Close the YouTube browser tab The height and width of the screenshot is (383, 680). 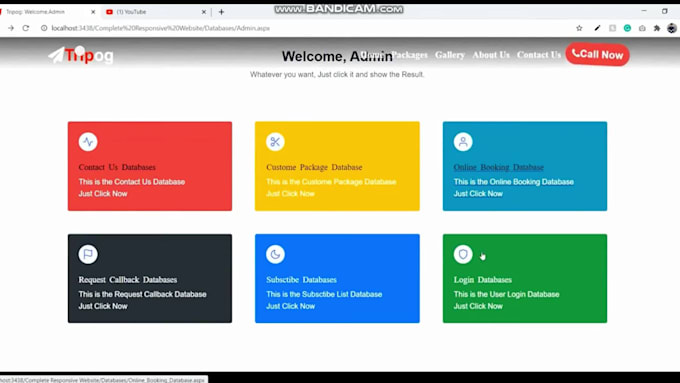point(204,12)
